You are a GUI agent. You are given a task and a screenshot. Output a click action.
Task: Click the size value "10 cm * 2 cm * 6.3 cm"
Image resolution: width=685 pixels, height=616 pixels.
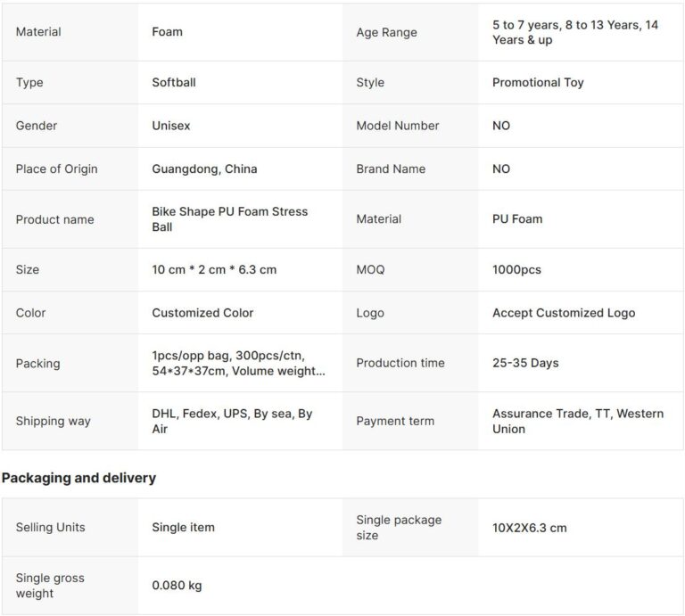tap(214, 269)
